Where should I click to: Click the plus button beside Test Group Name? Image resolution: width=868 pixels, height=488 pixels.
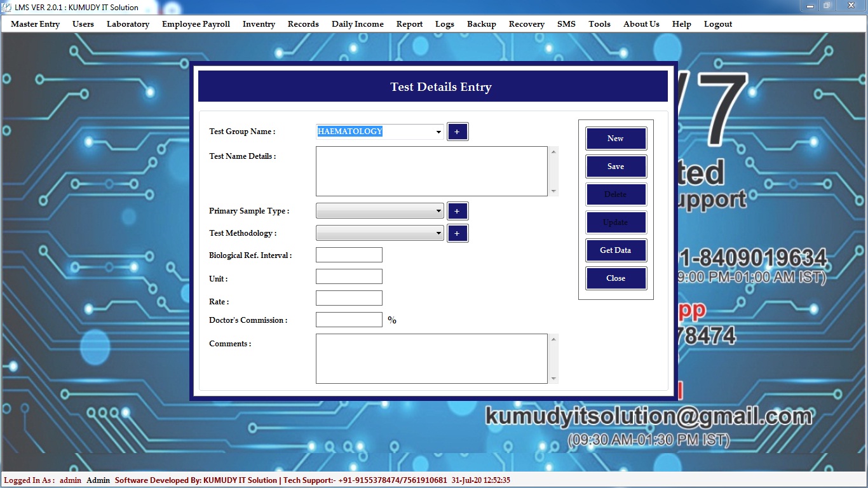(457, 132)
